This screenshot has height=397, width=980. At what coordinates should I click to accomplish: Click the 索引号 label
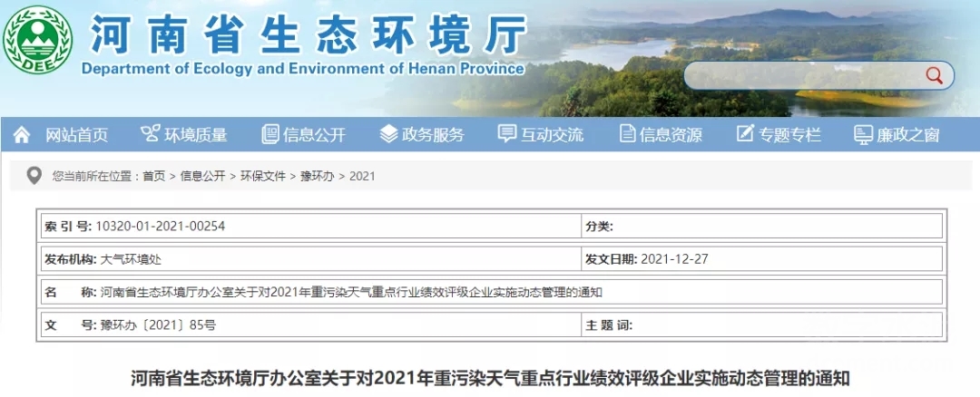(68, 226)
